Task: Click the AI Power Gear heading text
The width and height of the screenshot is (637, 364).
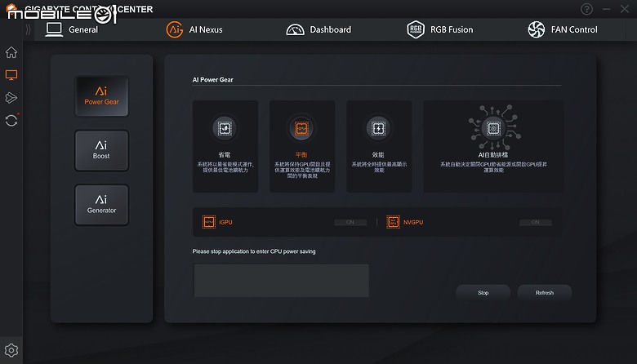Action: coord(212,79)
